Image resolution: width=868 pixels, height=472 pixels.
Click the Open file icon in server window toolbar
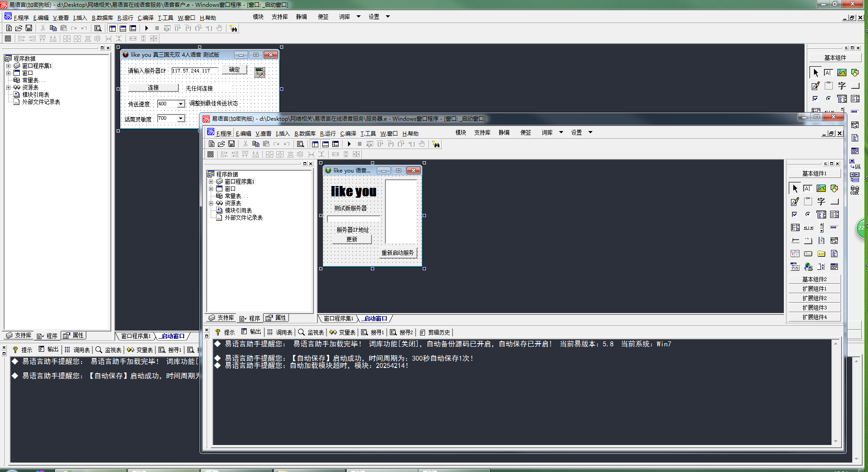(x=221, y=144)
